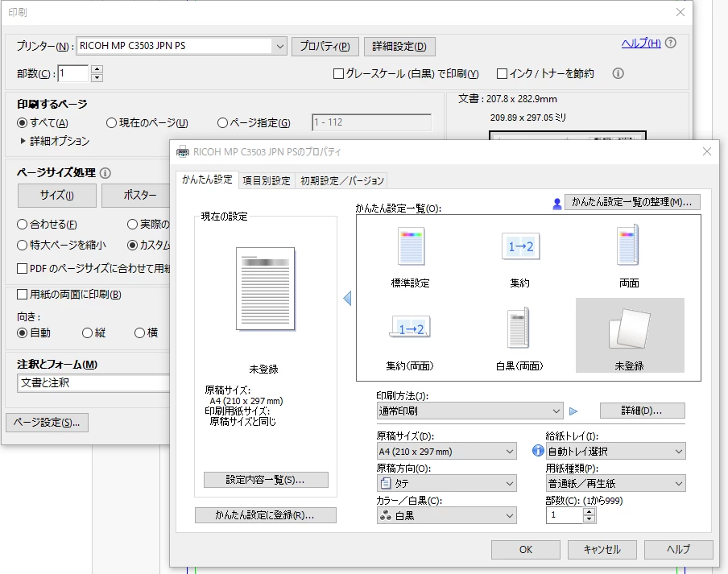Click the ヘルプ button in properties dialog
Screen dimensions: 728x574
coord(679,550)
